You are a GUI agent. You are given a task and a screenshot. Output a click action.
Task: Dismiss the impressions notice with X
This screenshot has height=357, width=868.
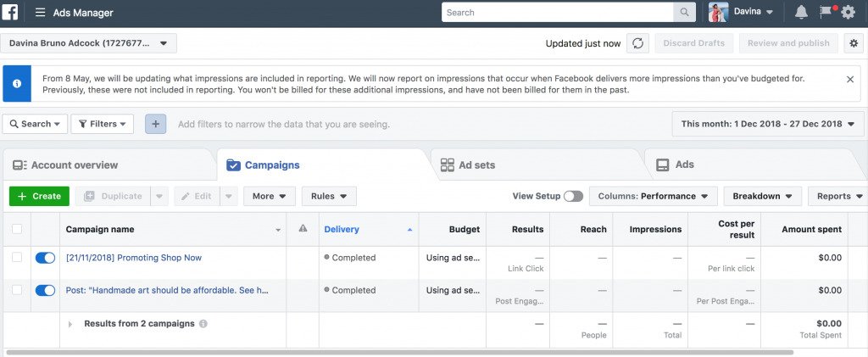coord(849,79)
